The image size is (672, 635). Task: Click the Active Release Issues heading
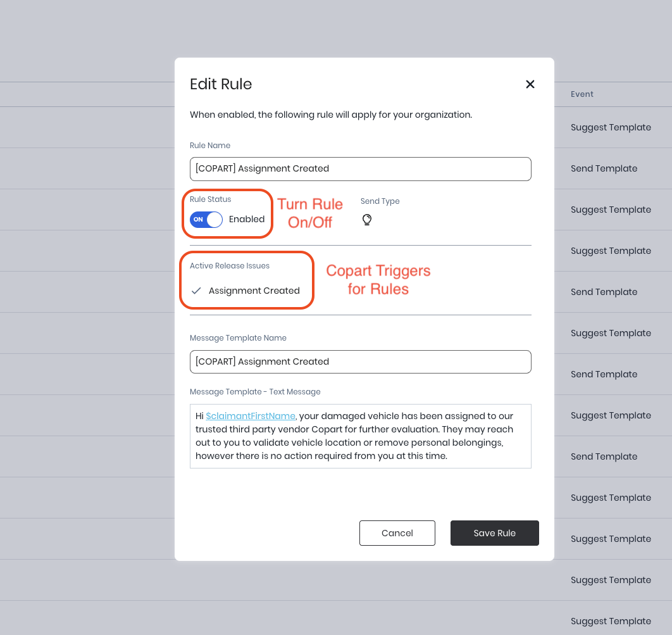click(x=230, y=266)
